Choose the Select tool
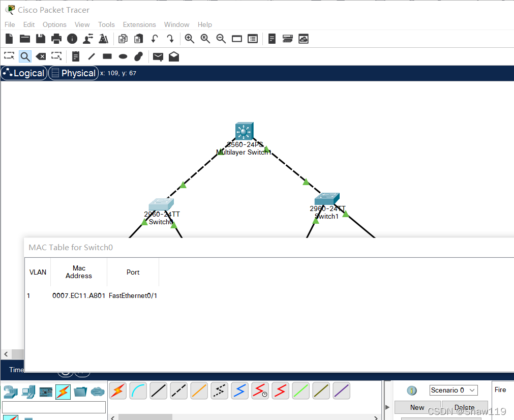This screenshot has width=514, height=420. point(9,56)
